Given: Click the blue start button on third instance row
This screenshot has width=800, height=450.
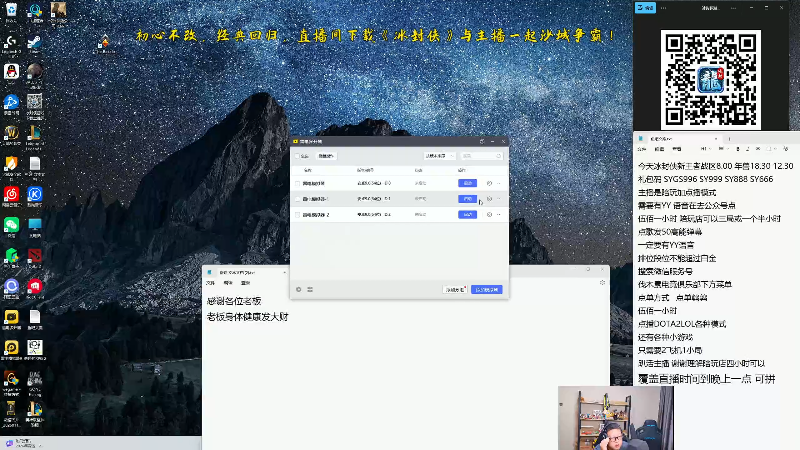Looking at the screenshot, I should 467,215.
